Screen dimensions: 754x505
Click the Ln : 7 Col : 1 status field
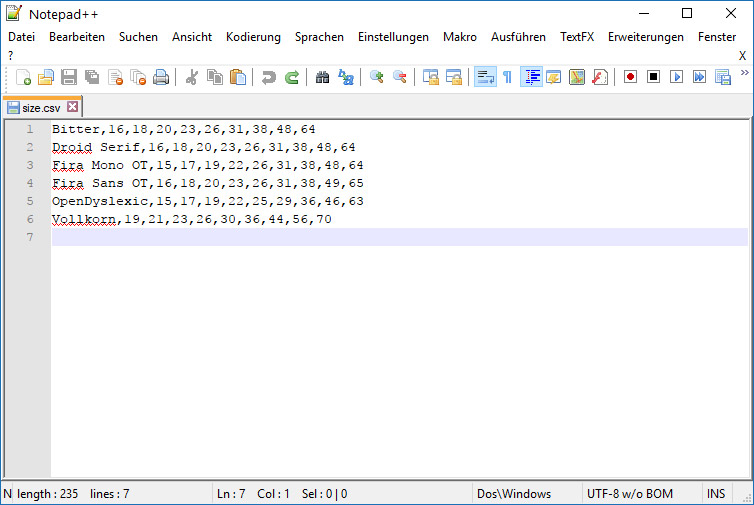tap(253, 493)
